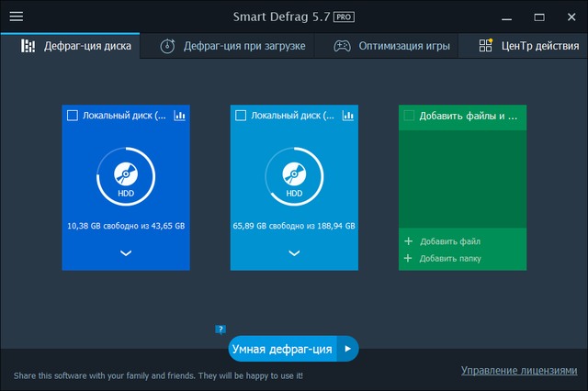Viewport: 588px width, 391px height.
Task: Click plus icon next to Добавить папку
Action: click(408, 259)
